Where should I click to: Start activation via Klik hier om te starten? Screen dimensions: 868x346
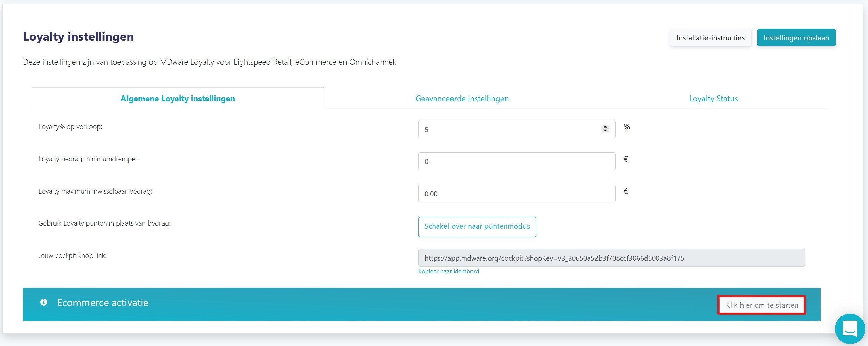click(762, 305)
